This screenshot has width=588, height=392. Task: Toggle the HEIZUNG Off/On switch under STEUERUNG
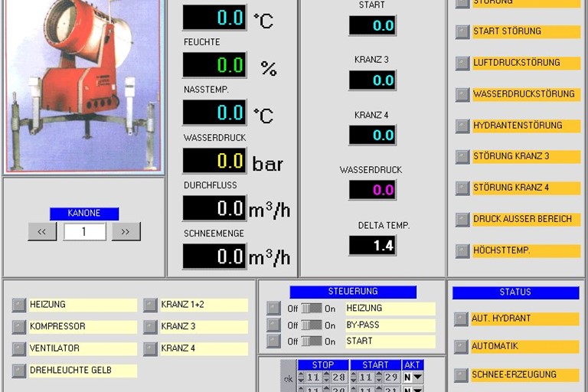coord(311,309)
